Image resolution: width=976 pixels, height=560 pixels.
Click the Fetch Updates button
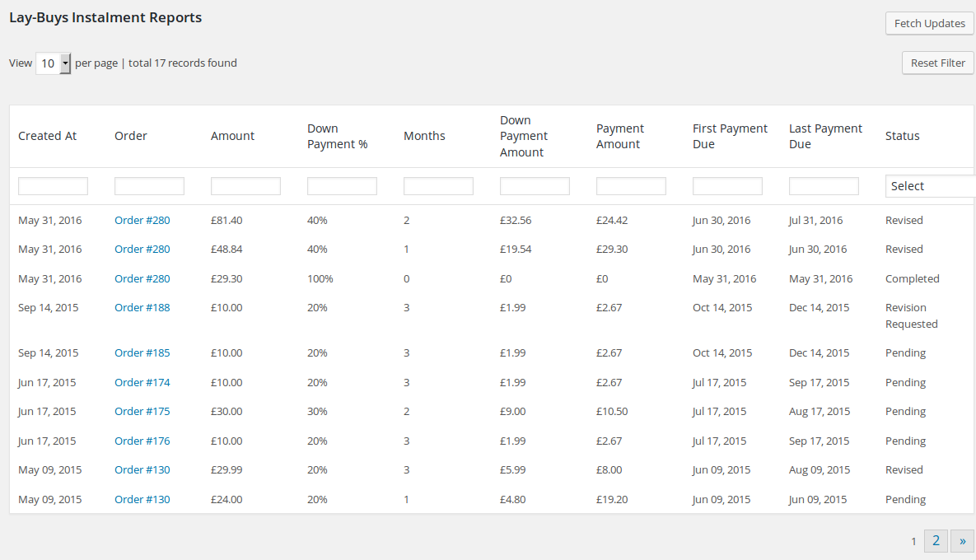(x=929, y=23)
